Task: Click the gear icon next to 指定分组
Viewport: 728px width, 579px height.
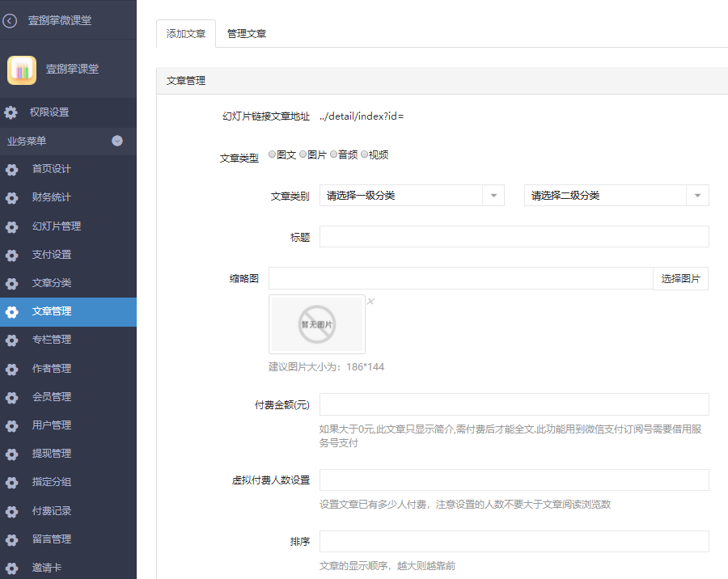Action: pos(11,483)
